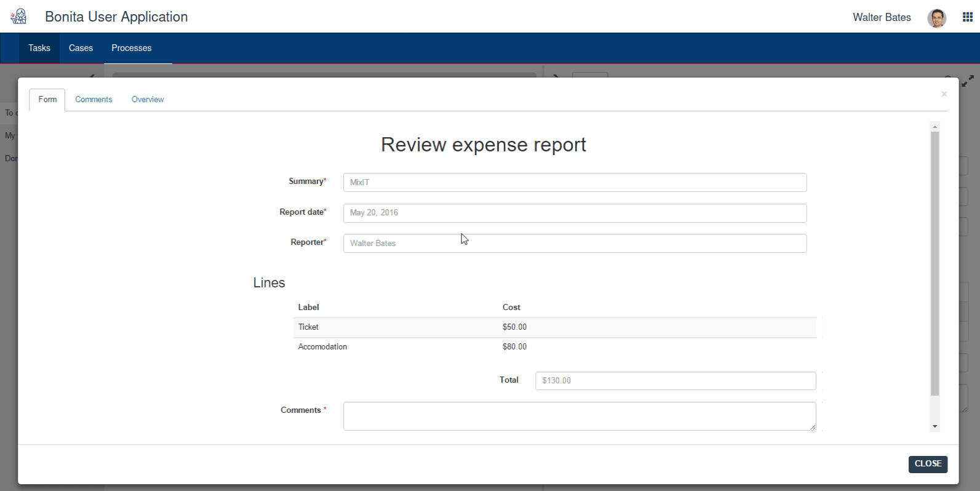Click into the Comments text area

tap(580, 417)
